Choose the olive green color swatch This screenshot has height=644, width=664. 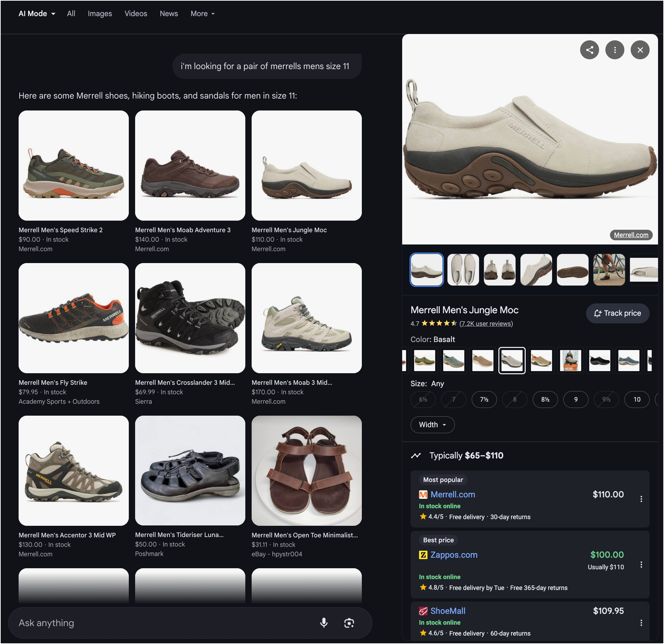point(425,361)
